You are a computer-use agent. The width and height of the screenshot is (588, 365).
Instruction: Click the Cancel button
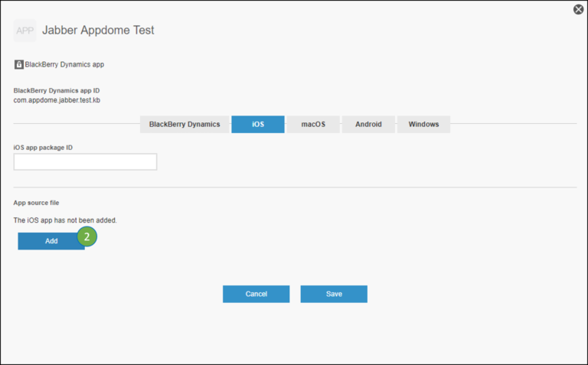(256, 294)
